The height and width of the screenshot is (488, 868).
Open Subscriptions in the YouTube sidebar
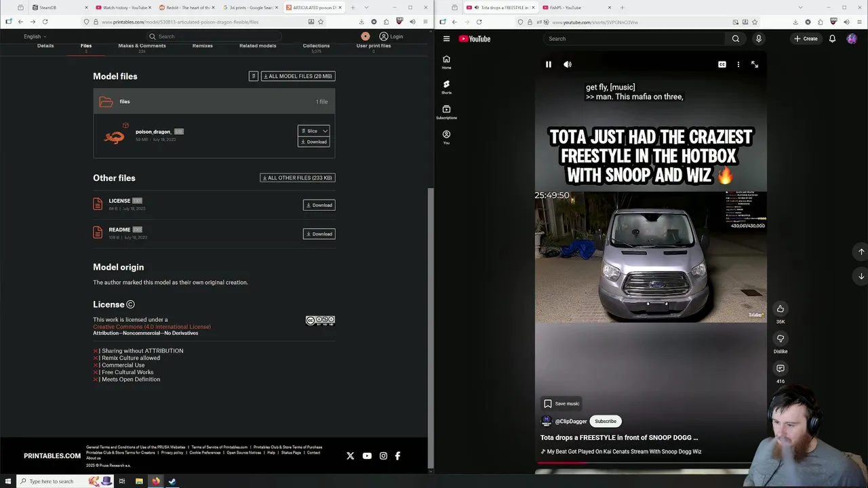pyautogui.click(x=446, y=112)
